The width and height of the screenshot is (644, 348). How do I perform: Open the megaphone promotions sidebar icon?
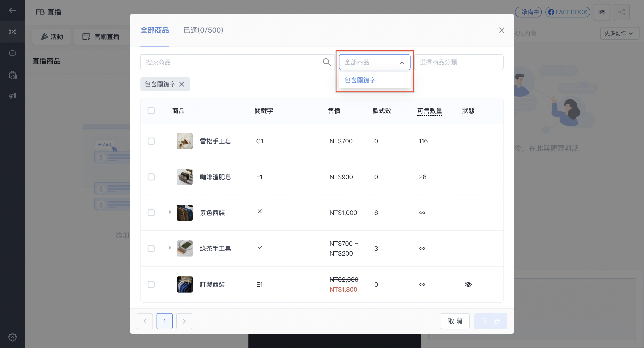tap(13, 96)
